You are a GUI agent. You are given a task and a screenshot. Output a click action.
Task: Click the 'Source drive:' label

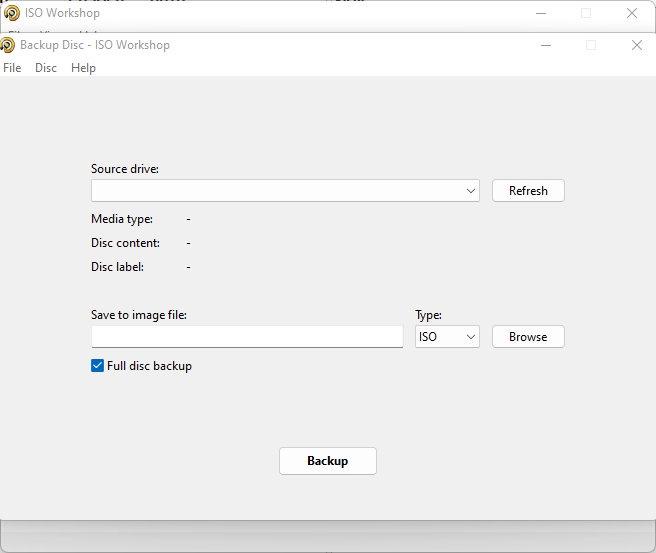tap(125, 169)
